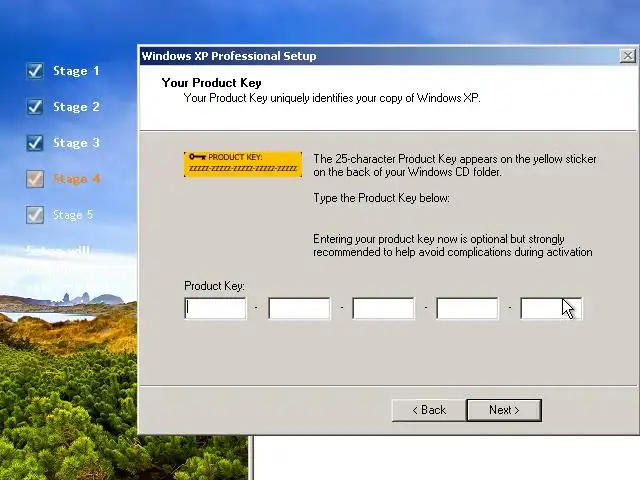Click the 'Stage 3' label
640x480 pixels.
76,143
